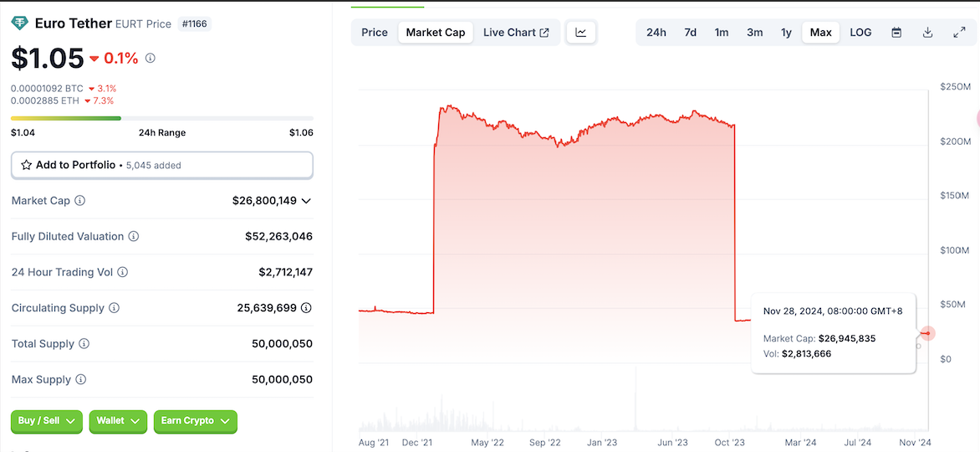Switch to the Price tab

[x=375, y=33]
